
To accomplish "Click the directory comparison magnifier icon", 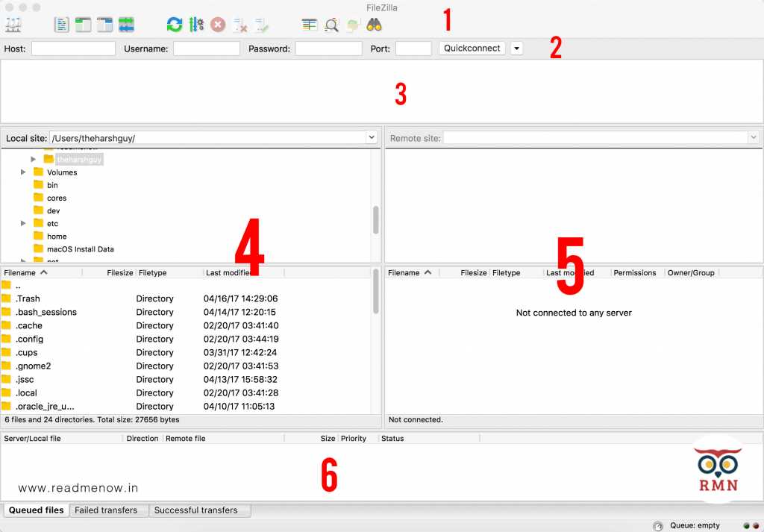I will coord(331,24).
